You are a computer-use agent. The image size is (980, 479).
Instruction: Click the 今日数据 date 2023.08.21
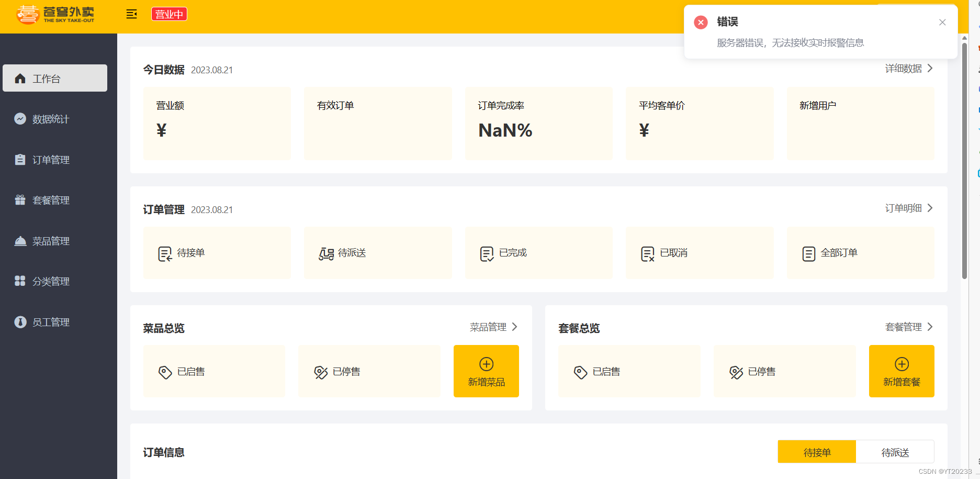pyautogui.click(x=212, y=70)
